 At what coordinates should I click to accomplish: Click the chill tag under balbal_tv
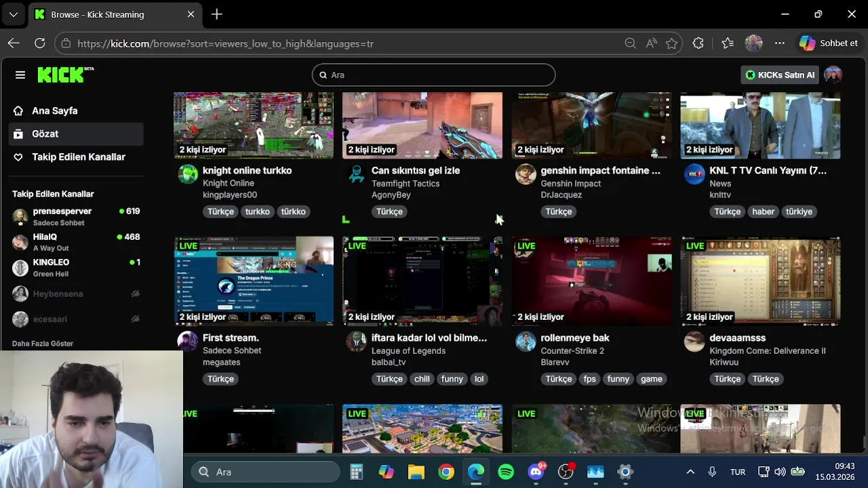click(422, 379)
